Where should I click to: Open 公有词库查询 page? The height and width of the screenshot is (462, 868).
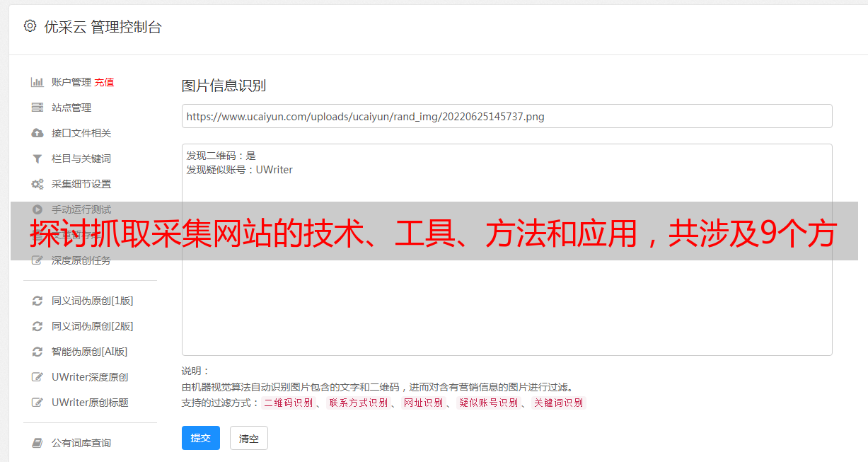pyautogui.click(x=81, y=443)
